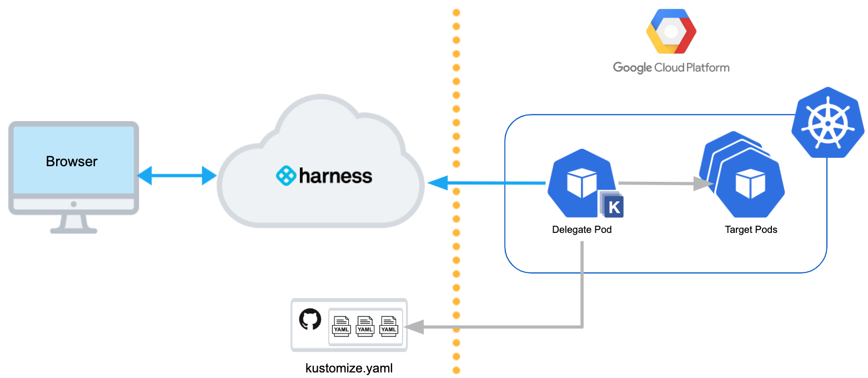Click the gray arrowhead pointing at Target Pods

pyautogui.click(x=701, y=185)
